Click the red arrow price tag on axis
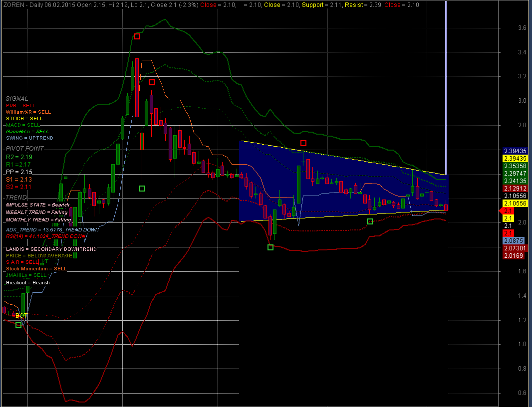Viewport: 532px width, 407px height. tap(507, 211)
